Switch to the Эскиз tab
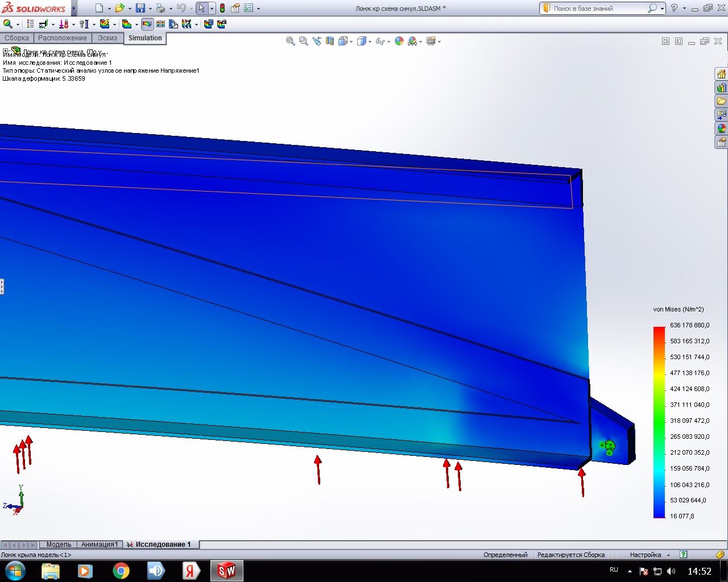 coord(107,38)
